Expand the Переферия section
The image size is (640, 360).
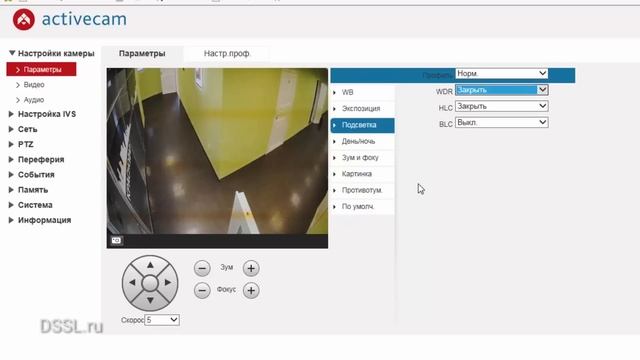[x=36, y=159]
